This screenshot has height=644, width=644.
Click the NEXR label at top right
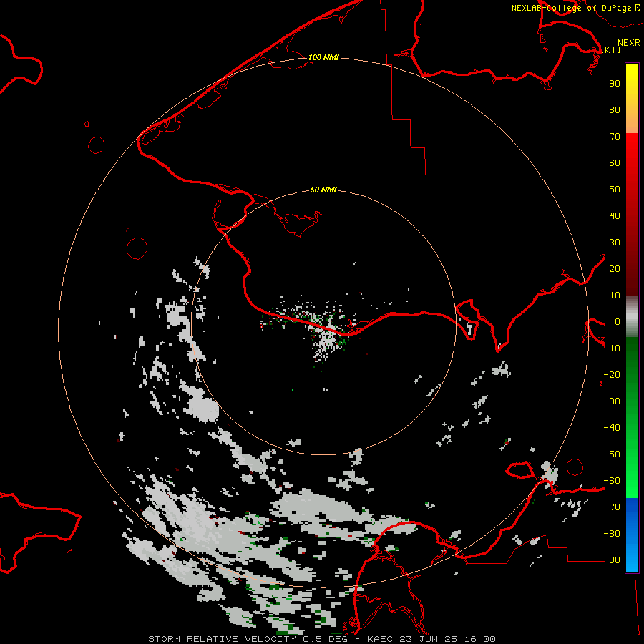628,43
